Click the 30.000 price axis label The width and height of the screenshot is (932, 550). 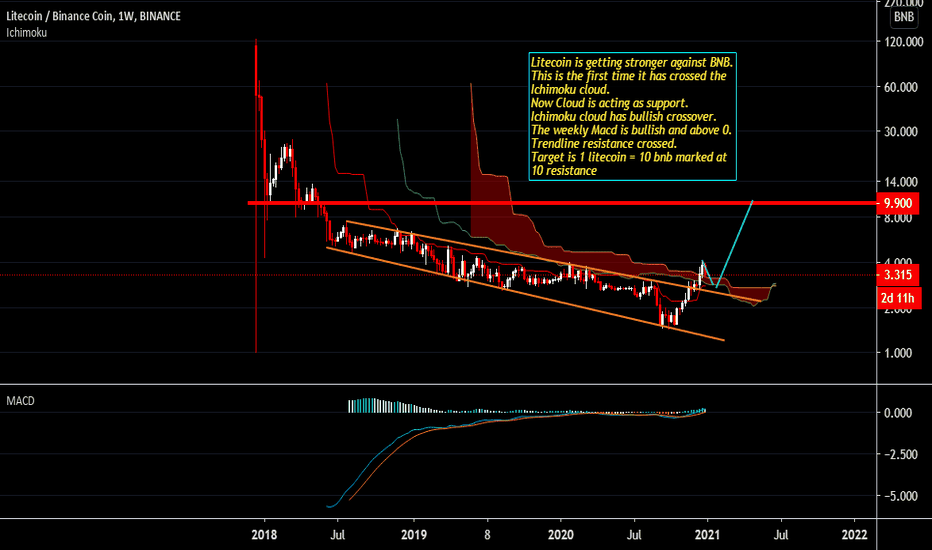pos(901,131)
